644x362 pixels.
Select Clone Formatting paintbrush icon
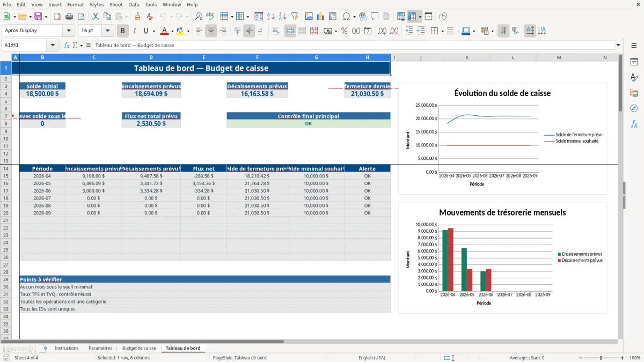(x=137, y=17)
